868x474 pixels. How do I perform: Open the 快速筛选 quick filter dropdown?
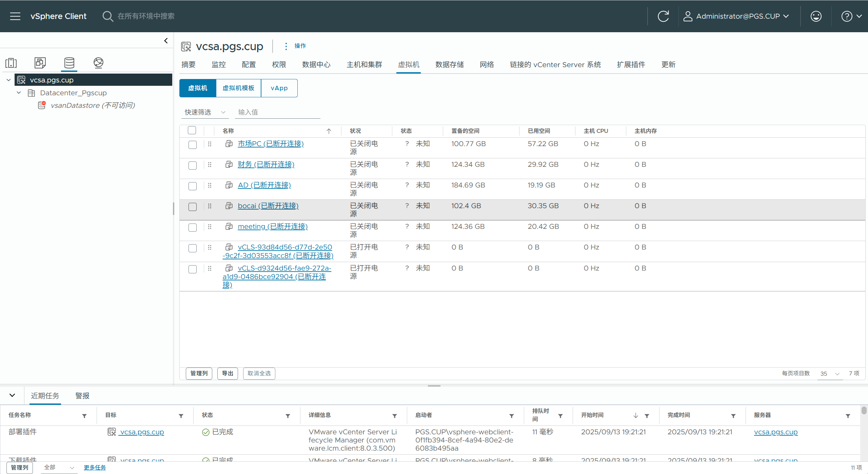[x=205, y=112]
